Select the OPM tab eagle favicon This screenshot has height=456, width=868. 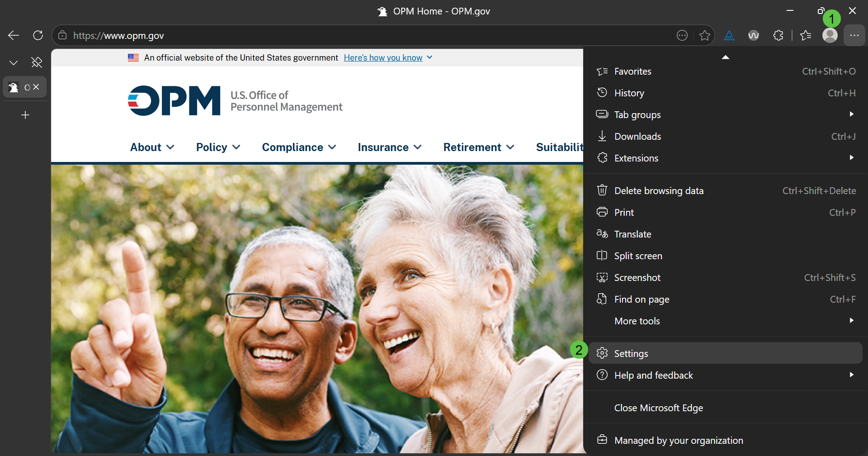(14, 87)
